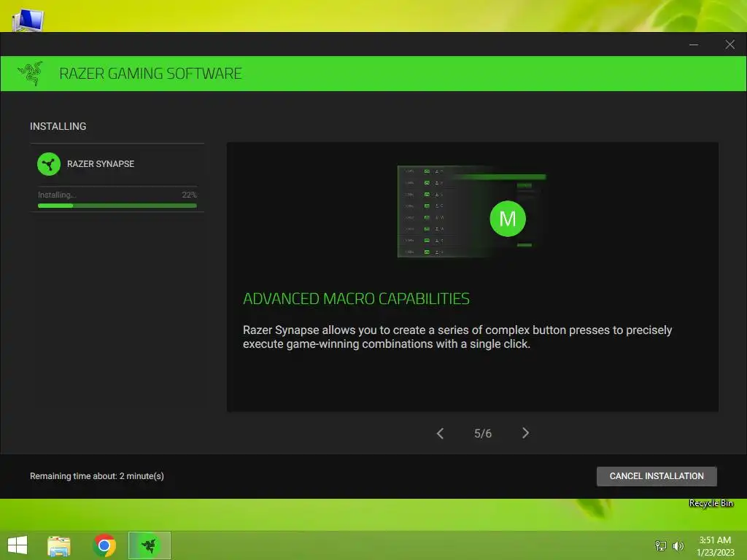
Task: Minimize the Razer installer window
Action: (694, 44)
